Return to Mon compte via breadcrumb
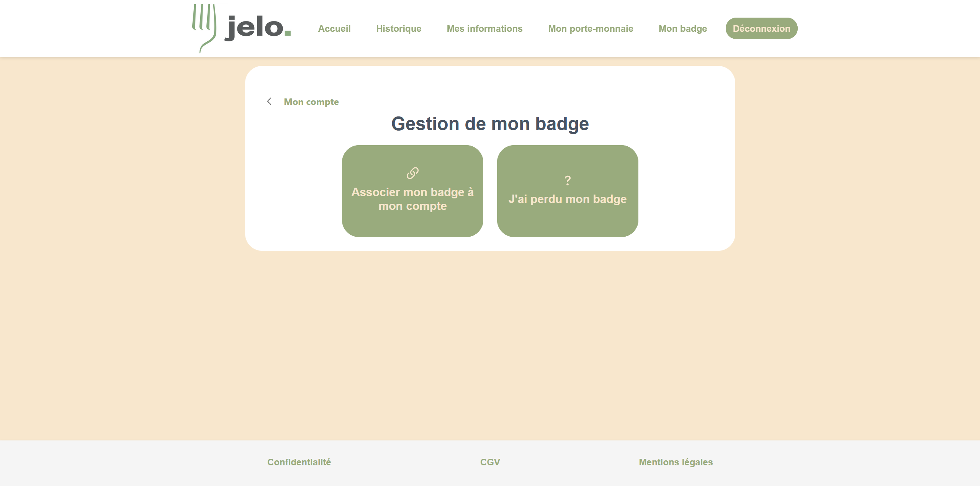980x486 pixels. tap(311, 101)
